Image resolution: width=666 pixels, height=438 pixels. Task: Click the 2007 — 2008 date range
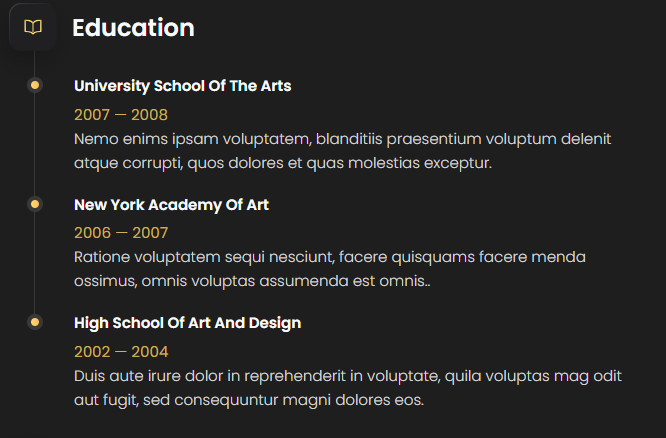click(x=121, y=115)
